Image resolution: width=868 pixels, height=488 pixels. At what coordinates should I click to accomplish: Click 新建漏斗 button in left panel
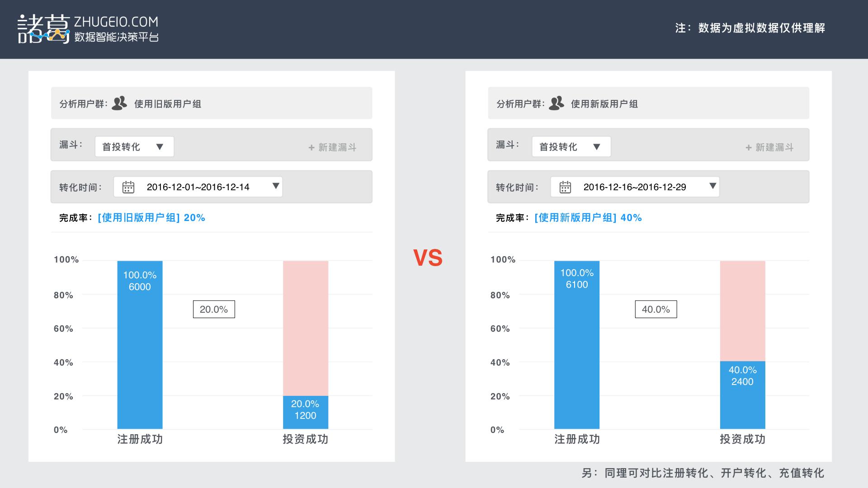339,146
